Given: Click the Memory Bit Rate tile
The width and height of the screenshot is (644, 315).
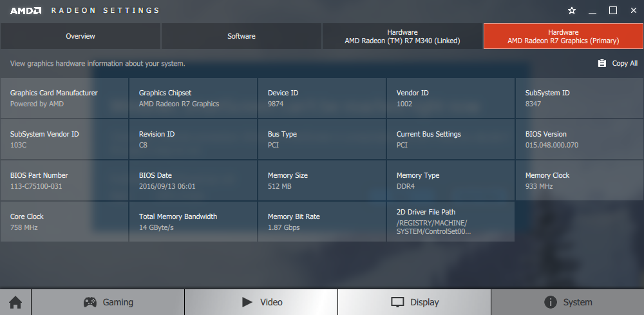Looking at the screenshot, I should click(322, 222).
